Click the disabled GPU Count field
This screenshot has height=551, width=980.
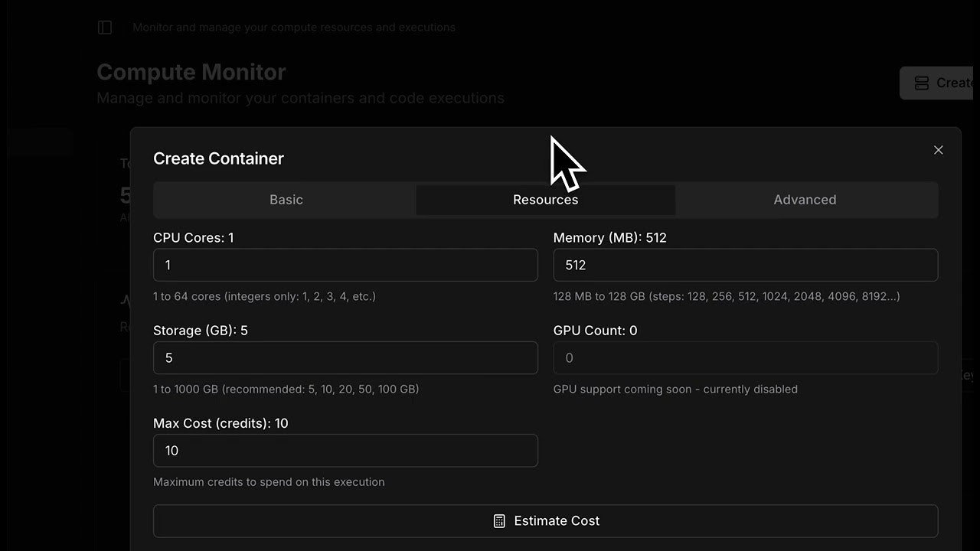[745, 358]
